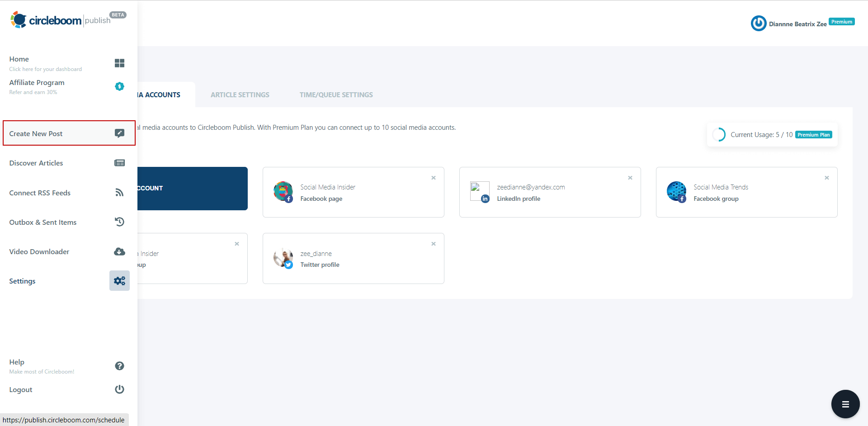
Task: Click the Video Downloader cloud icon
Action: [x=119, y=251]
